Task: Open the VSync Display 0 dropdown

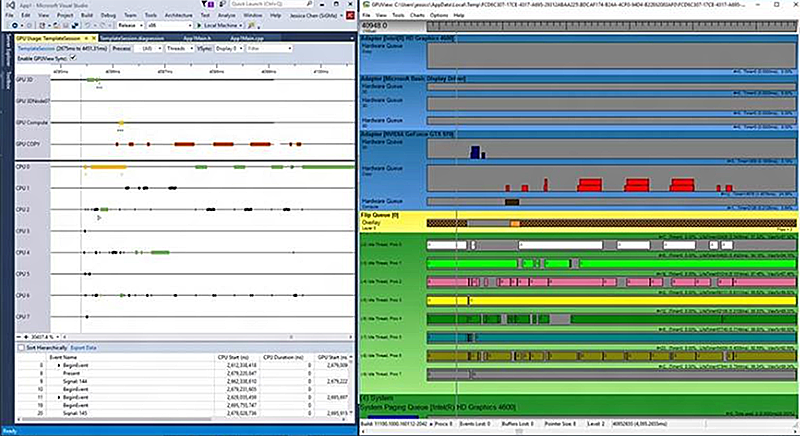Action: click(x=227, y=47)
